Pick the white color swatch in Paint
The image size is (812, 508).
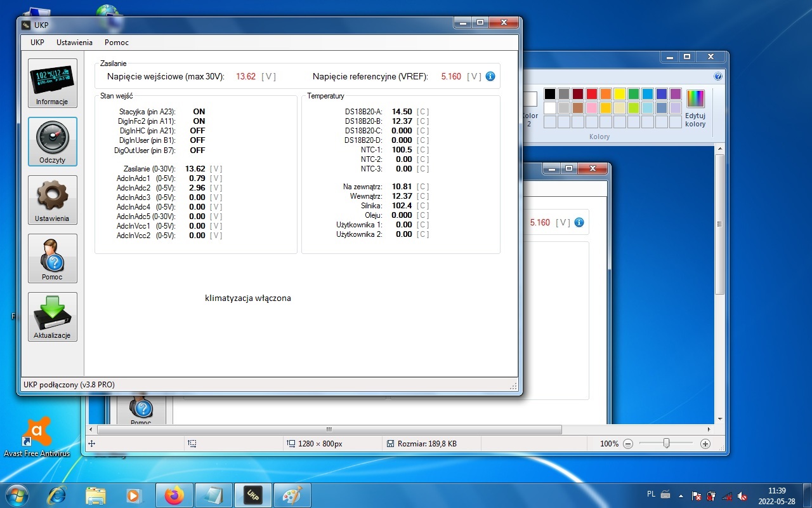[x=550, y=108]
